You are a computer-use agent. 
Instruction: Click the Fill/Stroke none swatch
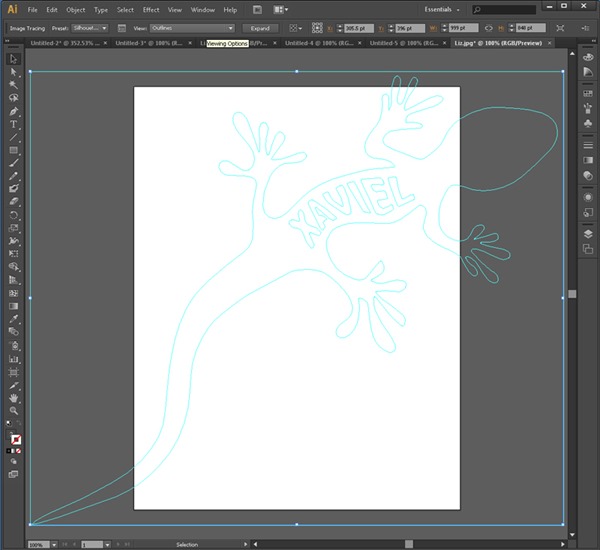pos(16,439)
